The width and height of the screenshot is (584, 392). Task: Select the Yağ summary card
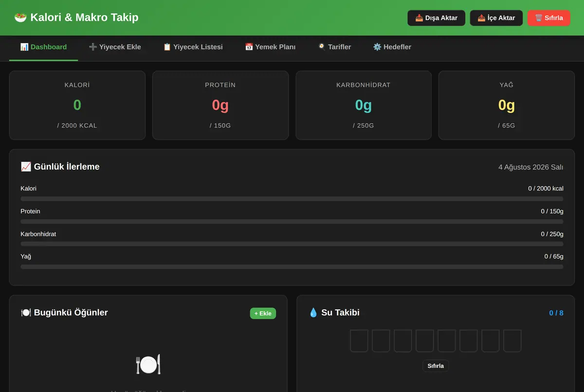[507, 106]
